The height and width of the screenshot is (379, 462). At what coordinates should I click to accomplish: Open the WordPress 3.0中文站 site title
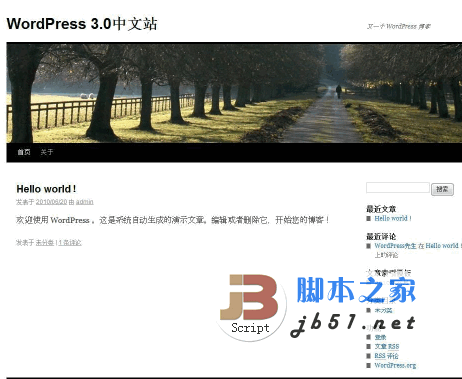[82, 24]
